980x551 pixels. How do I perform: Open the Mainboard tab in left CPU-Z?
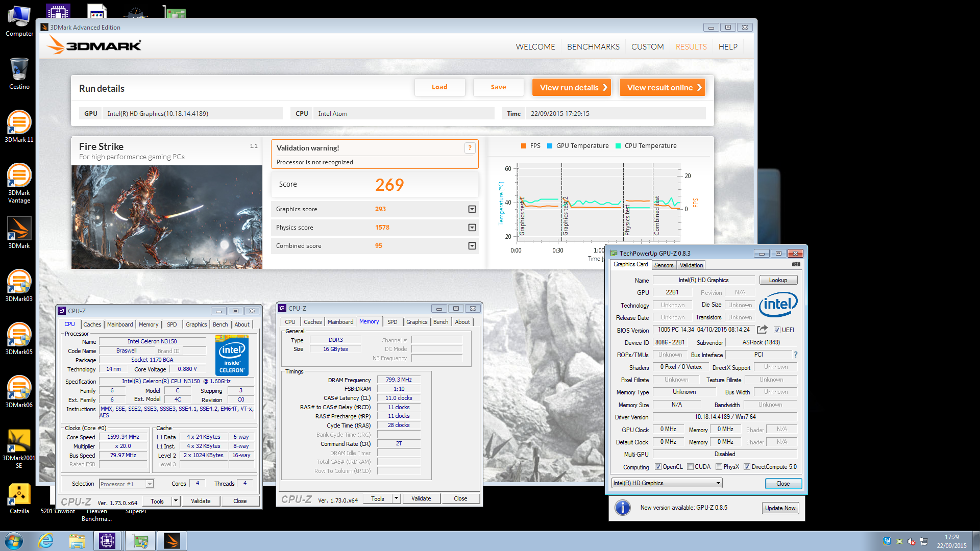tap(120, 324)
